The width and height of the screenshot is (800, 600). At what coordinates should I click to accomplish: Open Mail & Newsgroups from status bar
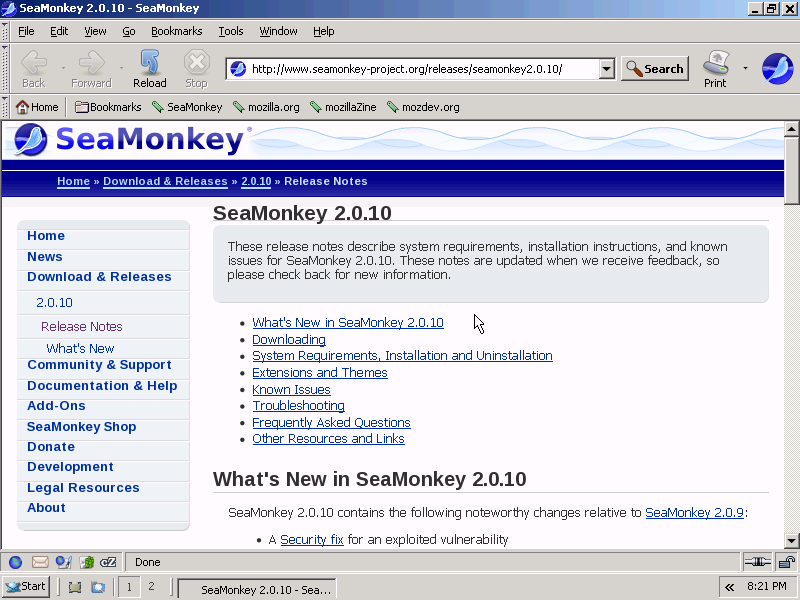click(40, 562)
